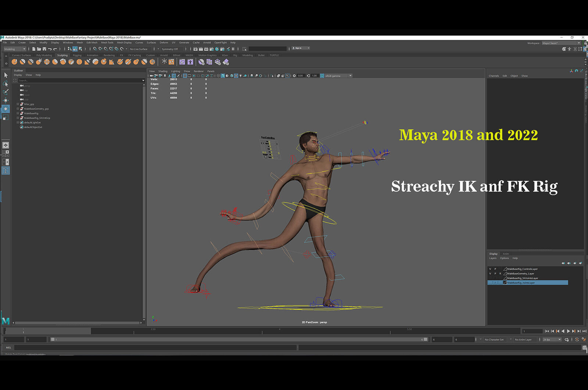This screenshot has width=588, height=390.
Task: Go to end of playback range
Action: coord(584,331)
